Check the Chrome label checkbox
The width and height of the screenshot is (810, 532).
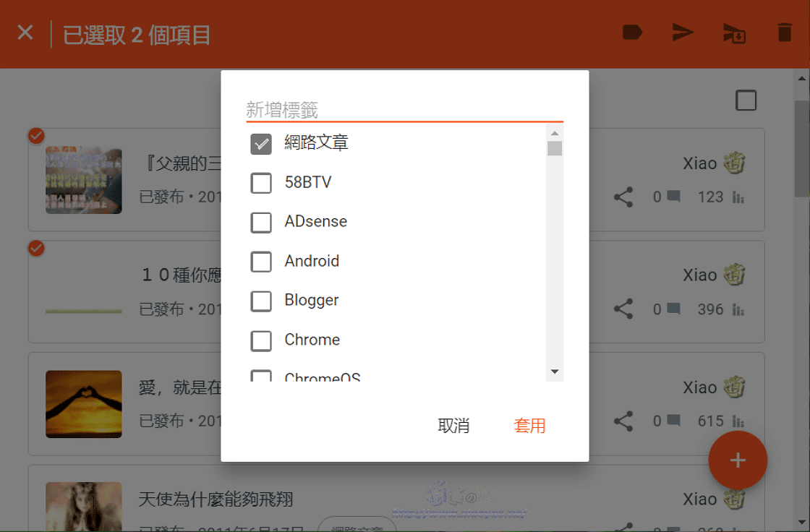coord(261,341)
